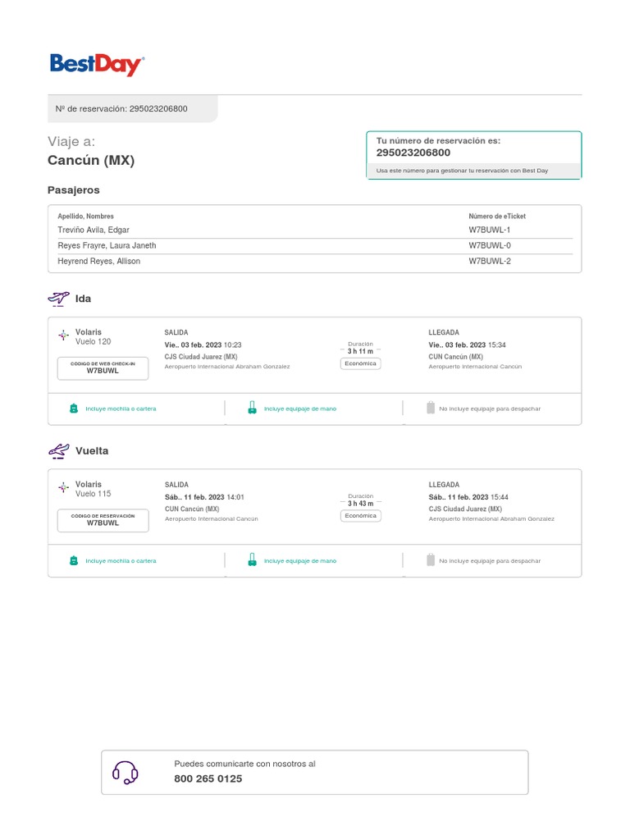Click the backpack icon in the Vuelta section
The height and width of the screenshot is (840, 630).
pos(73,561)
